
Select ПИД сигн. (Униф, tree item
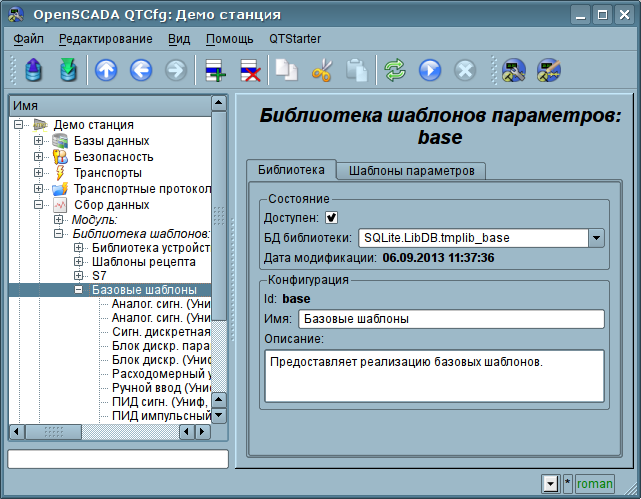pos(160,402)
